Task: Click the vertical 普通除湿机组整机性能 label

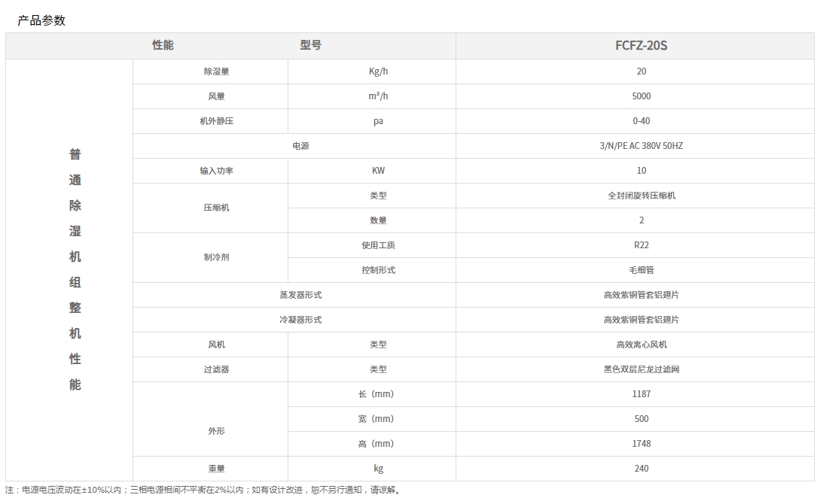Action: click(75, 269)
